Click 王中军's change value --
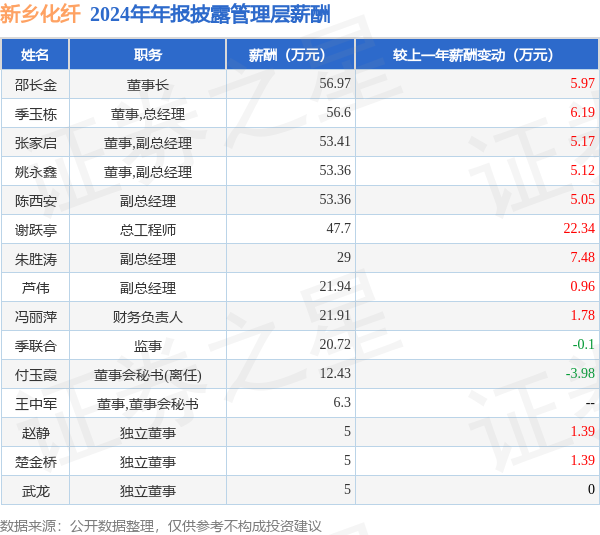Viewport: 600px width, 535px height. (x=590, y=403)
